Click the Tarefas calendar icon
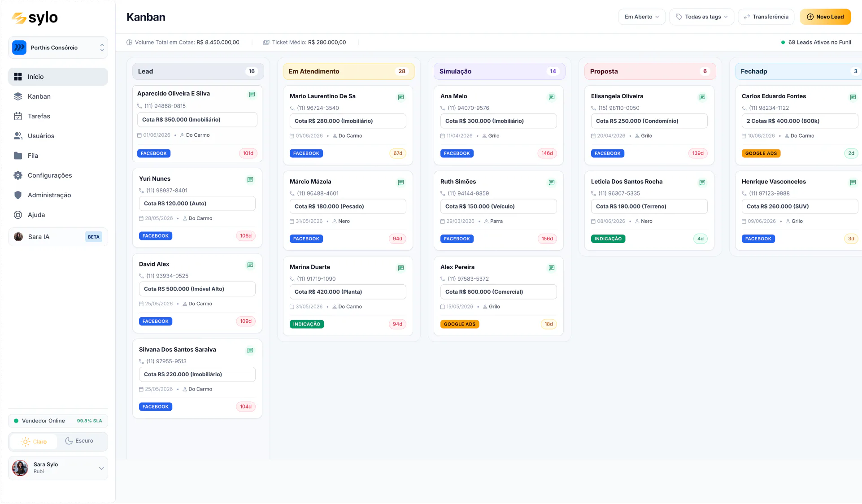This screenshot has height=504, width=862. (18, 116)
